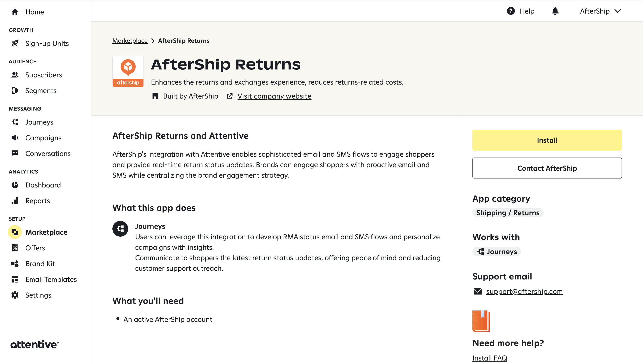This screenshot has height=364, width=643.
Task: Click the Sign-up Units rocket icon
Action: click(x=15, y=43)
